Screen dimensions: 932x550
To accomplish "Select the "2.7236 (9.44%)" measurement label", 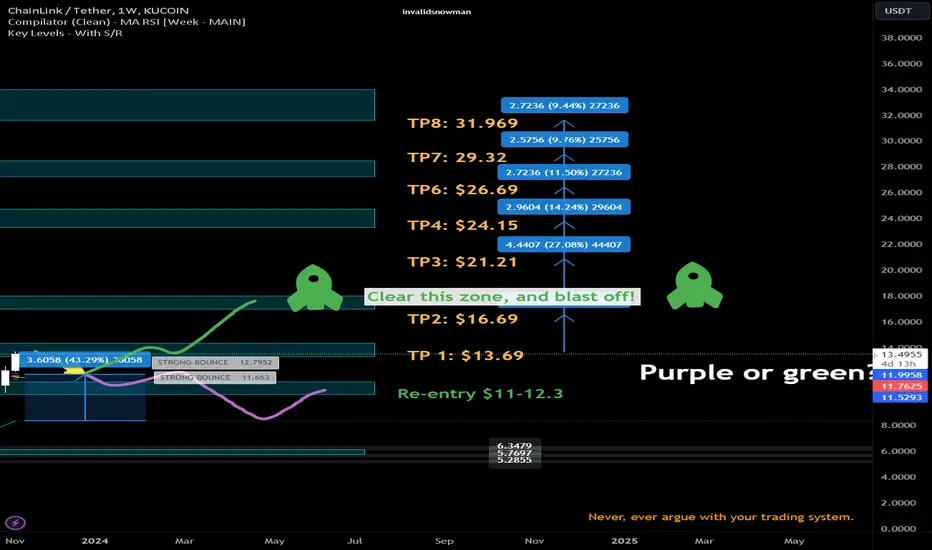I will [565, 105].
